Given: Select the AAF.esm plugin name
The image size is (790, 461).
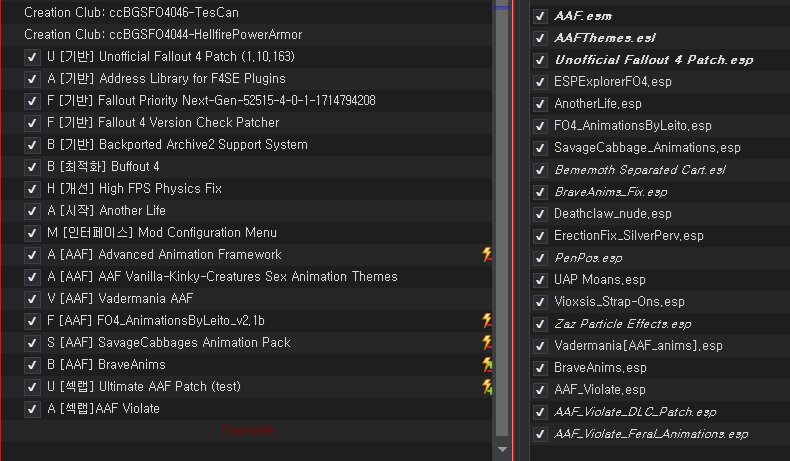Looking at the screenshot, I should click(x=583, y=16).
